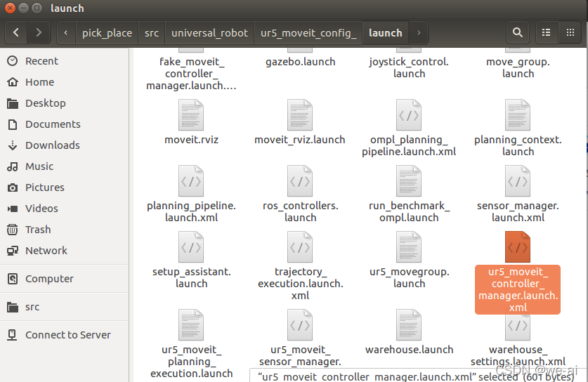
Task: Click the ros_controllers.launch name label
Action: tap(301, 211)
